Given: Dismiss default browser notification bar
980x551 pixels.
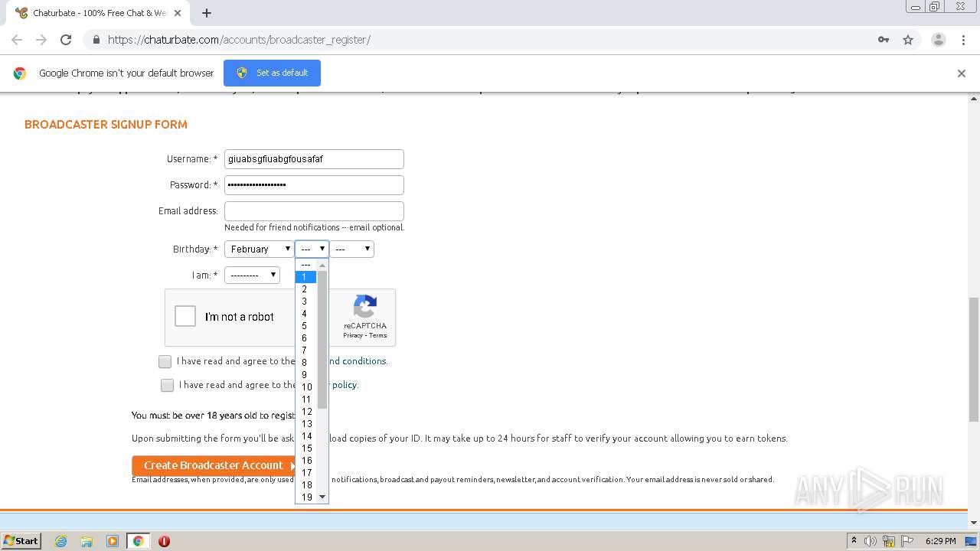Looking at the screenshot, I should 961,73.
